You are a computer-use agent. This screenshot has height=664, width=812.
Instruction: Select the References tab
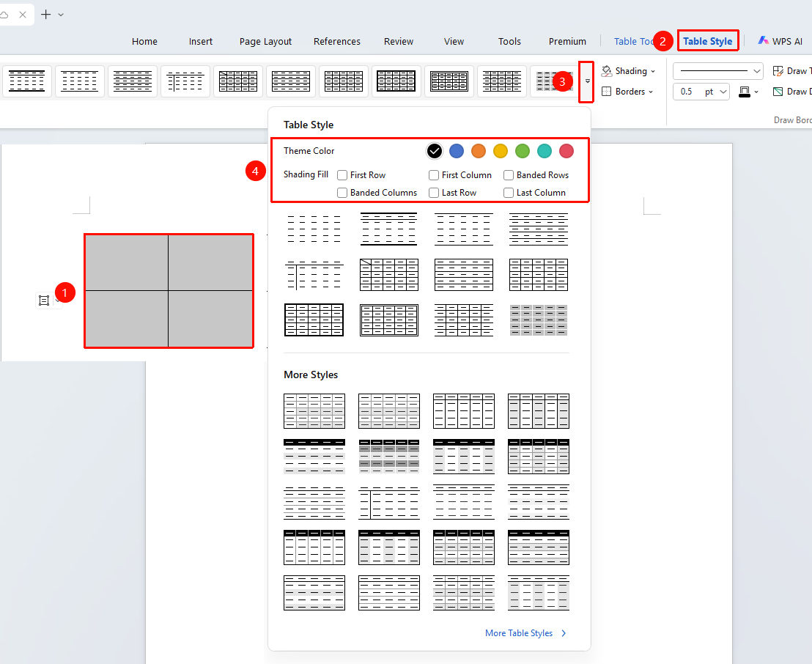(x=337, y=42)
